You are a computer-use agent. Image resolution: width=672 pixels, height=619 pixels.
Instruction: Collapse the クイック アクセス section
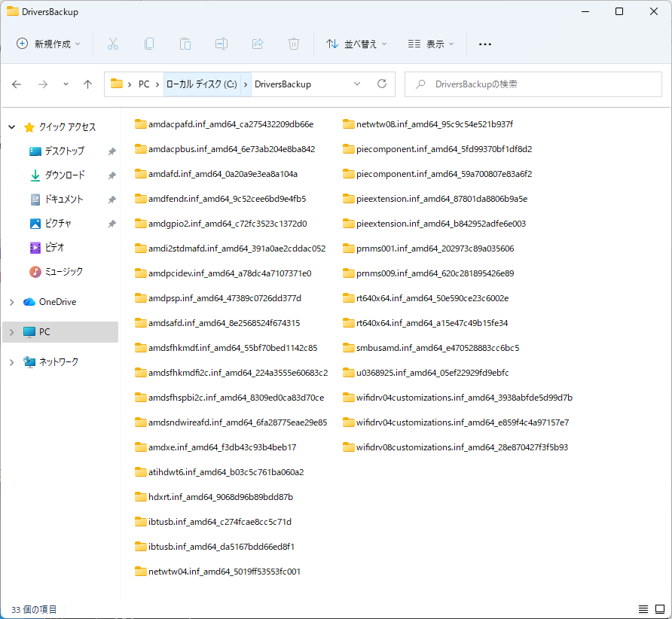[11, 127]
